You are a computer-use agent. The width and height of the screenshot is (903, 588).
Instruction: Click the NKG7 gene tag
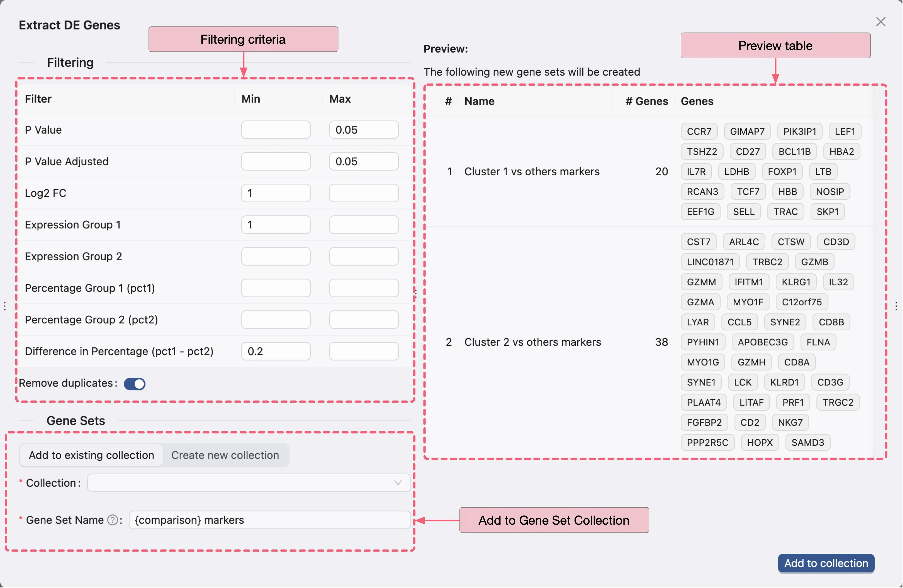point(790,422)
